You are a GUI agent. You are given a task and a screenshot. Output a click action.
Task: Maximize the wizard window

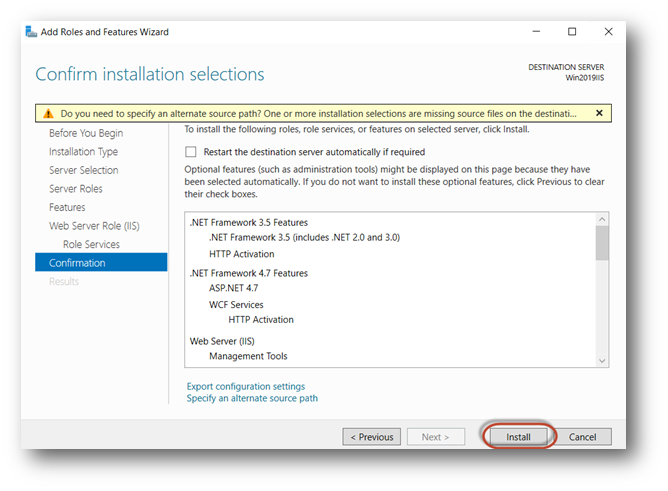point(572,32)
